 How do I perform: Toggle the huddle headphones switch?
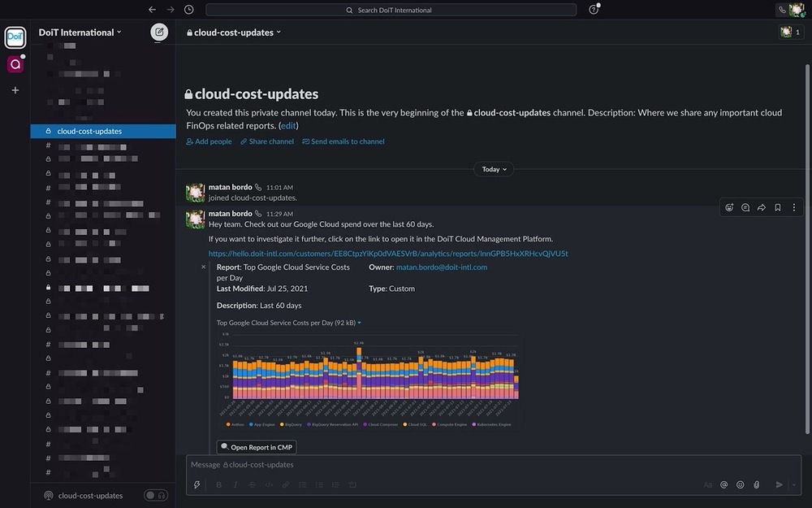click(x=156, y=496)
